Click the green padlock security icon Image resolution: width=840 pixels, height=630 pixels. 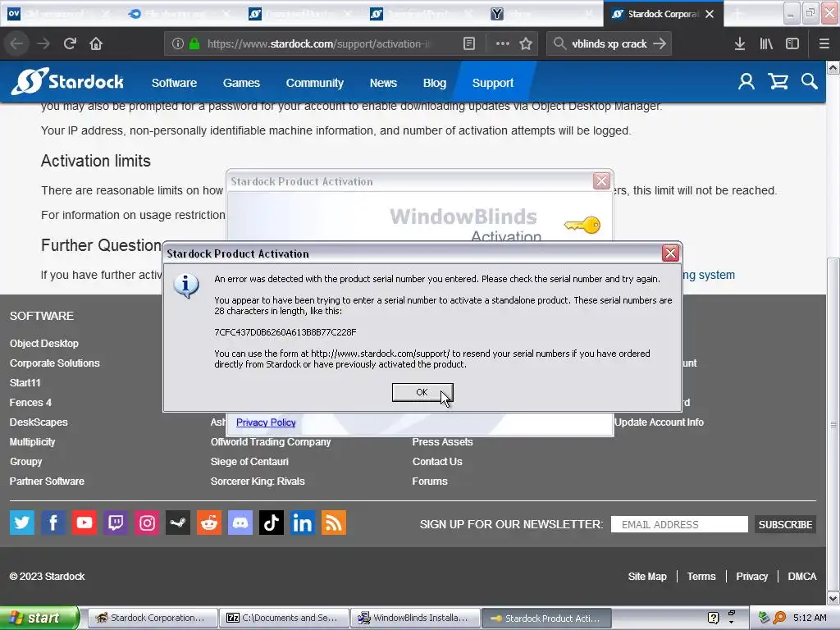(194, 43)
